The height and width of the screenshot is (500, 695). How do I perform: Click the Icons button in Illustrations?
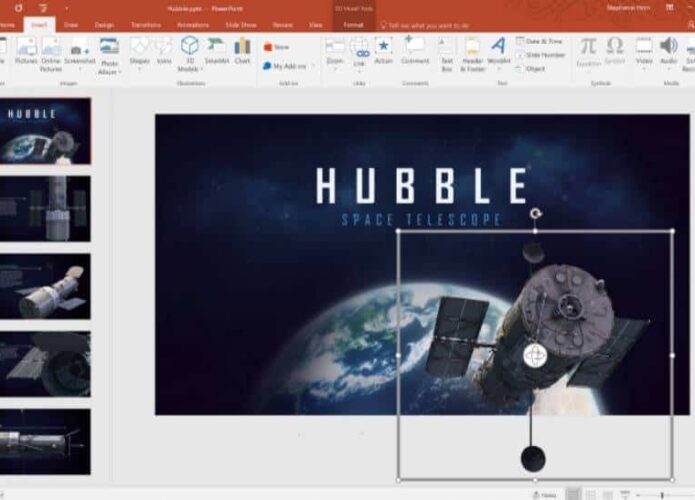[164, 51]
